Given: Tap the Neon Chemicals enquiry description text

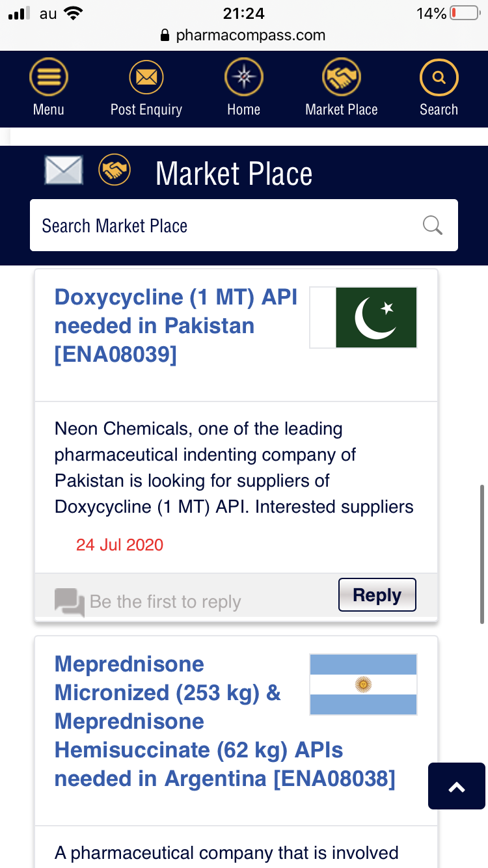Looking at the screenshot, I should (x=234, y=468).
